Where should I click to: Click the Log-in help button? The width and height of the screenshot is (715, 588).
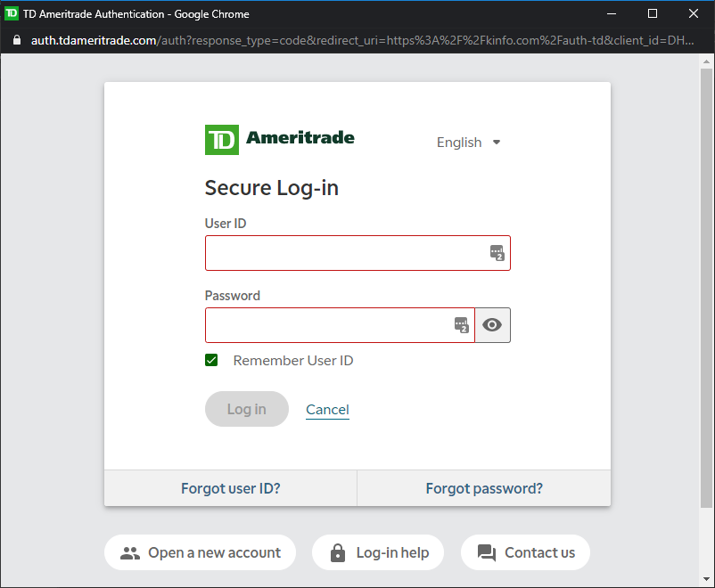pyautogui.click(x=378, y=552)
